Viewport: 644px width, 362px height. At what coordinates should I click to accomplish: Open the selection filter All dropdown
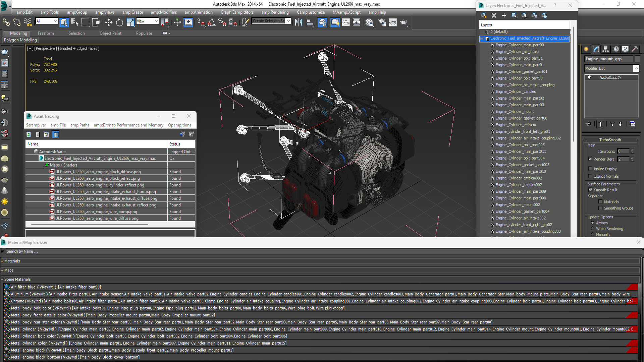(x=47, y=21)
